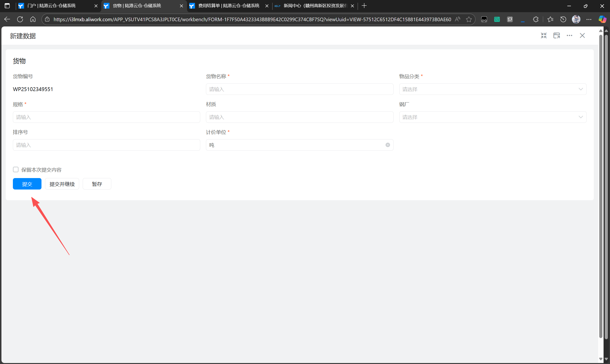Open browser extensions puzzle icon
610x364 pixels.
tap(535, 19)
